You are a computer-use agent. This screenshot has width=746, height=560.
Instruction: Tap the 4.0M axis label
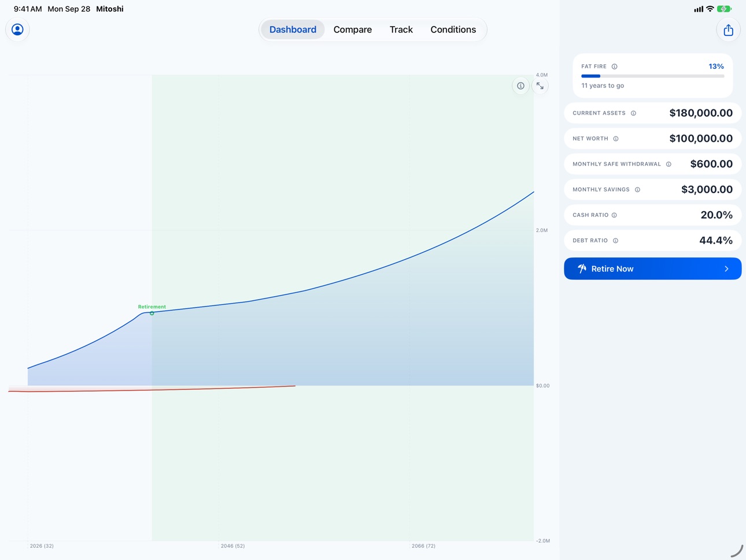point(542,75)
